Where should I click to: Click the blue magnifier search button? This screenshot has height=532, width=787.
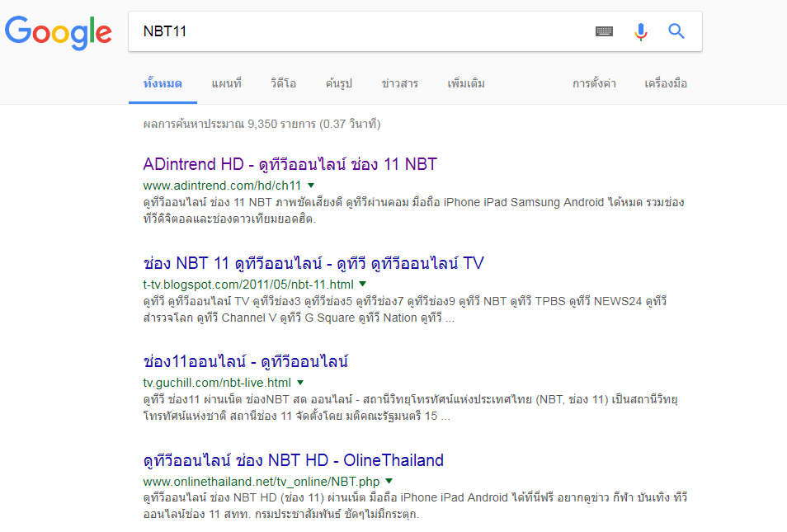pyautogui.click(x=676, y=31)
